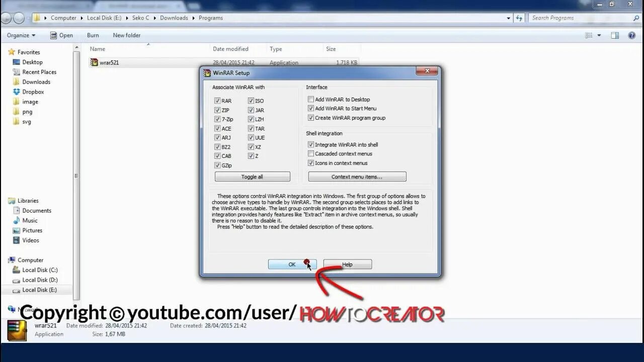Click Open in Explorer toolbar

click(x=61, y=35)
